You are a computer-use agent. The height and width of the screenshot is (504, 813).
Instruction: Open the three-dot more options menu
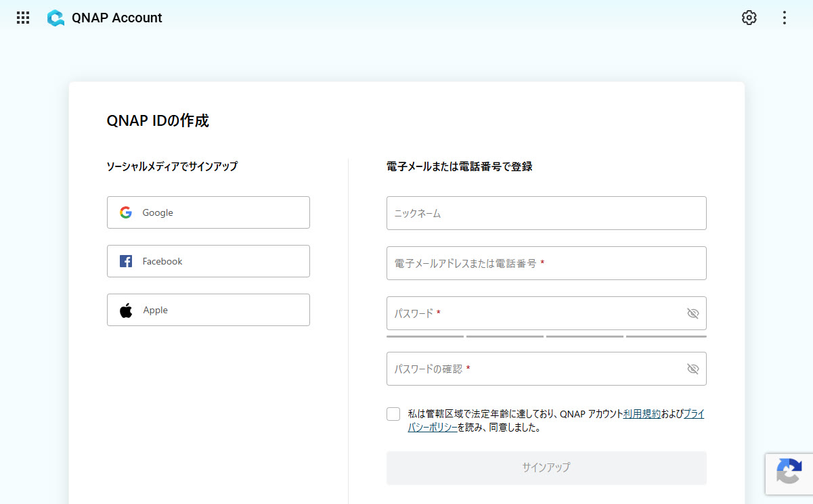point(785,18)
